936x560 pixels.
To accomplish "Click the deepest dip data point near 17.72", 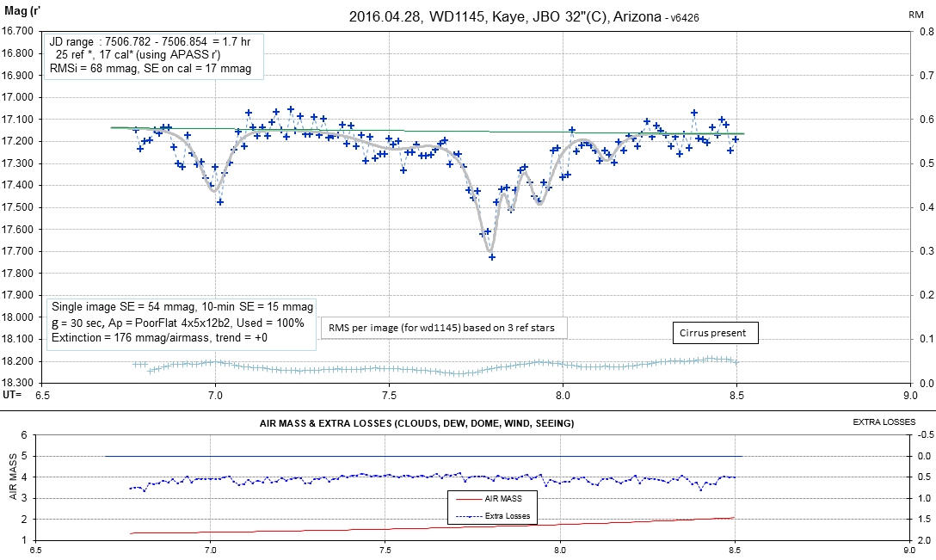I will click(492, 256).
